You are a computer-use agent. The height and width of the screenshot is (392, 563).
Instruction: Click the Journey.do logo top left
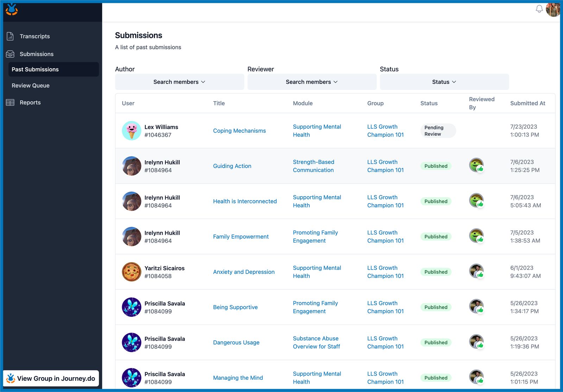pos(12,9)
